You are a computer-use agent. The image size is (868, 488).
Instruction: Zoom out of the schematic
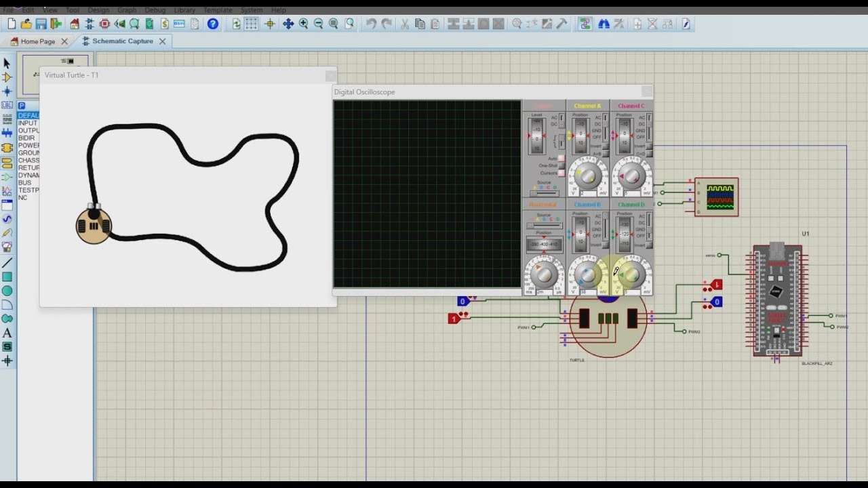click(318, 24)
